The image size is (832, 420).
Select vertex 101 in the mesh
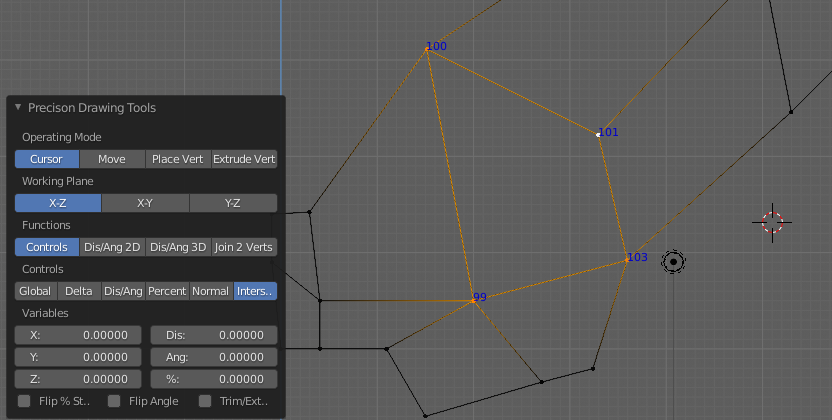599,133
